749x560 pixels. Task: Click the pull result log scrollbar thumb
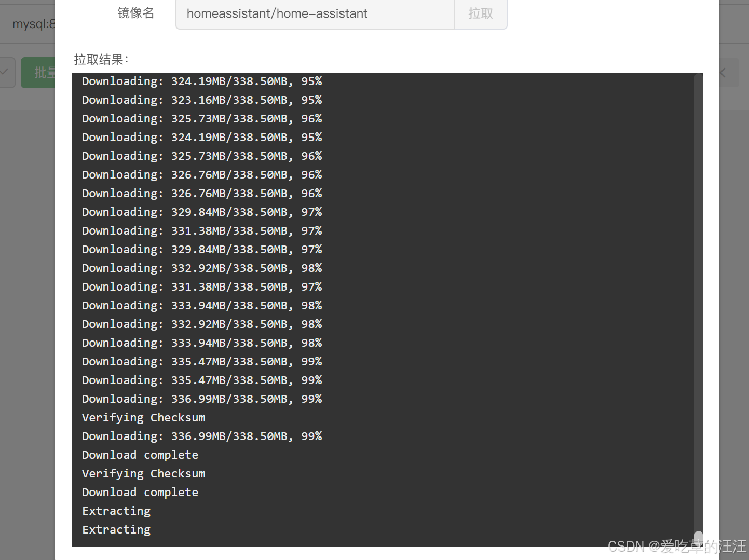(x=698, y=538)
